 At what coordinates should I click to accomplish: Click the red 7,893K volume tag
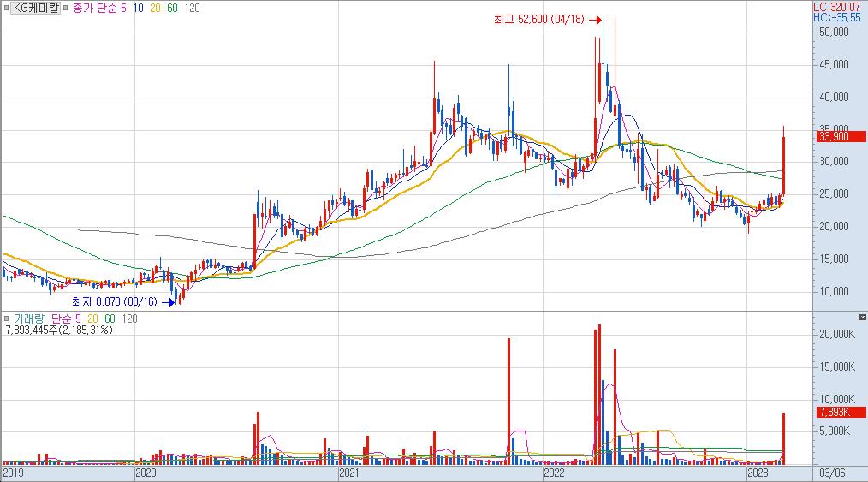(841, 413)
